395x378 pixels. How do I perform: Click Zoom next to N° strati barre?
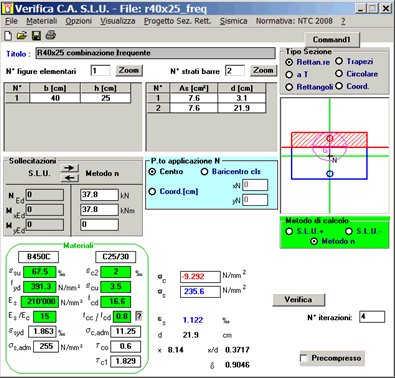263,71
